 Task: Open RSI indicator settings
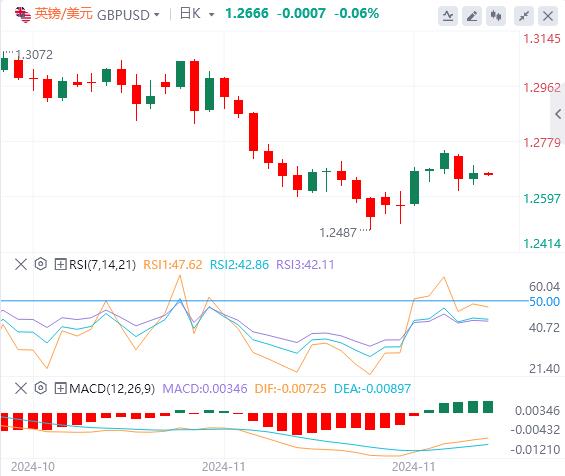click(41, 264)
